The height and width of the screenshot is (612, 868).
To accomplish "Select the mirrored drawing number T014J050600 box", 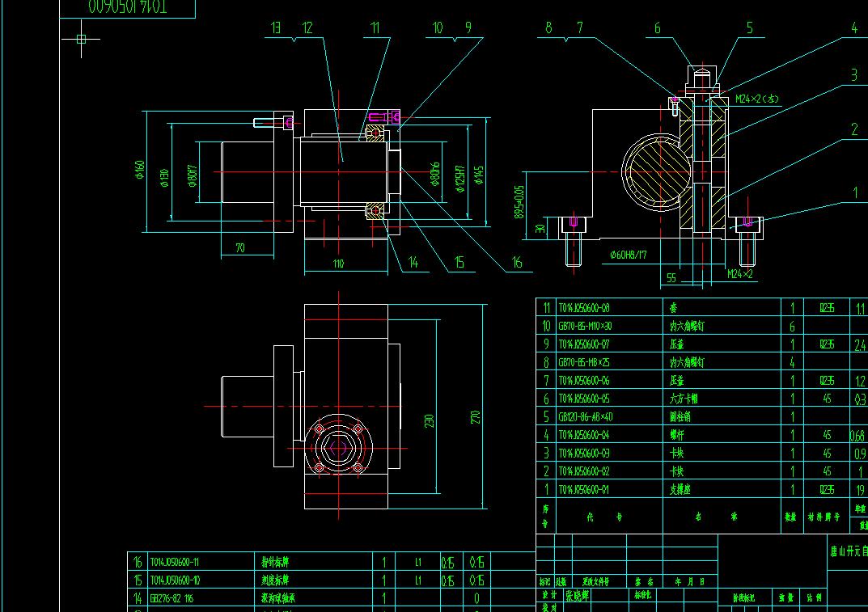I will click(127, 8).
